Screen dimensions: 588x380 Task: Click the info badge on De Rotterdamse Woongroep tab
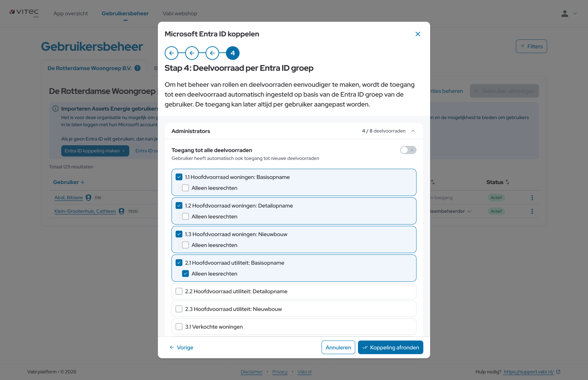tap(137, 68)
